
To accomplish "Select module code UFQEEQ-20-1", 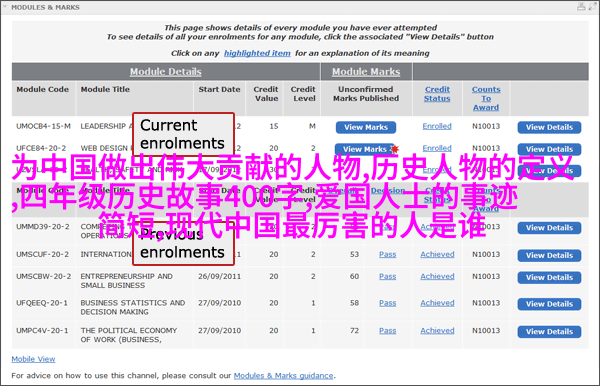I will (x=42, y=303).
